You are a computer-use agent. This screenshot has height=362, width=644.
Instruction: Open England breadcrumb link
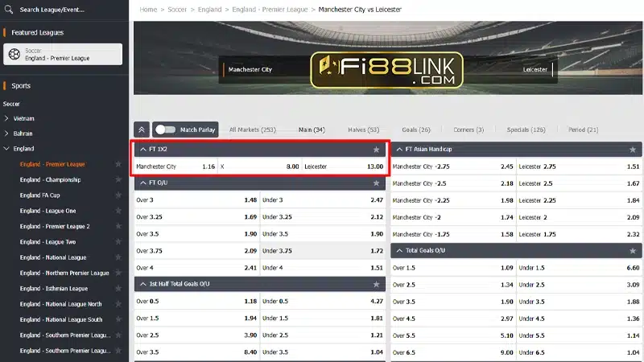209,10
